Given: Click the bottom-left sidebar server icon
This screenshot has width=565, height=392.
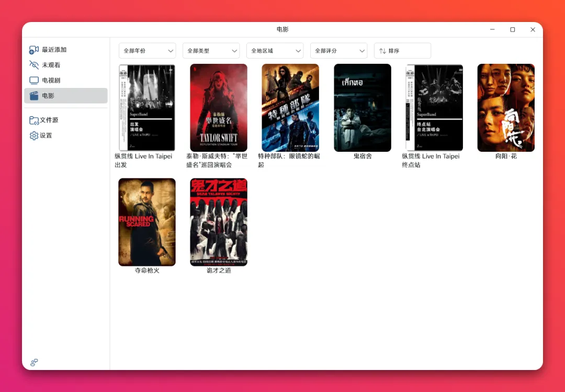Looking at the screenshot, I should [x=34, y=362].
